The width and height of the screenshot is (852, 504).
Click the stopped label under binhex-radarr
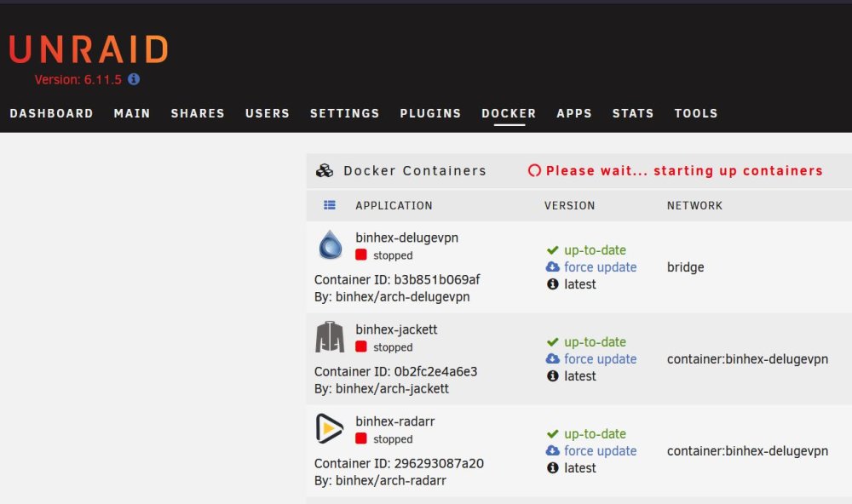click(393, 438)
